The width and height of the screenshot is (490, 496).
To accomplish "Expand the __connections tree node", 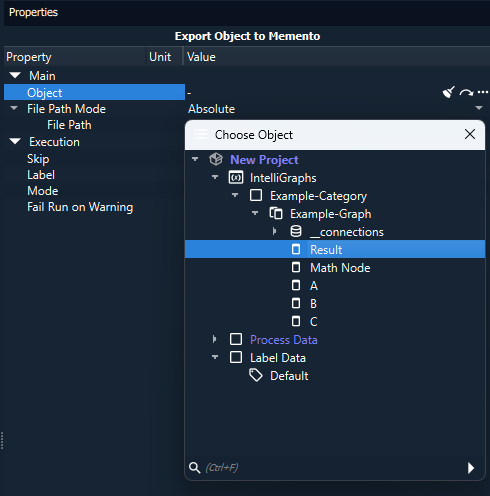I will click(x=274, y=231).
